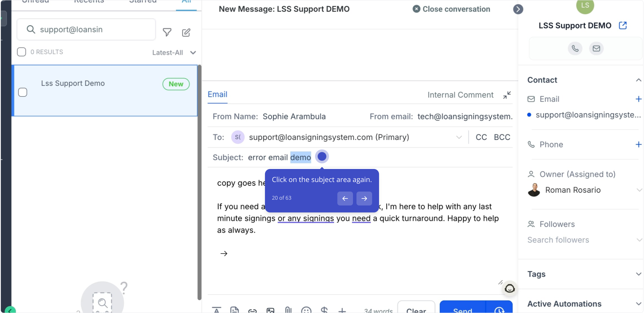The height and width of the screenshot is (313, 644).
Task: Click the From email tech@loansigningsystem field
Action: click(x=465, y=117)
